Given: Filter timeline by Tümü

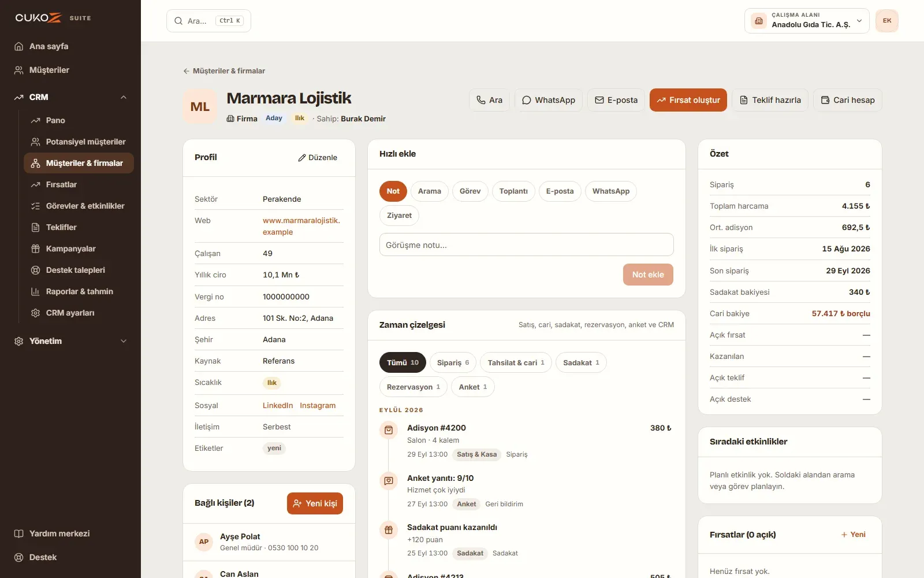Looking at the screenshot, I should [x=403, y=362].
